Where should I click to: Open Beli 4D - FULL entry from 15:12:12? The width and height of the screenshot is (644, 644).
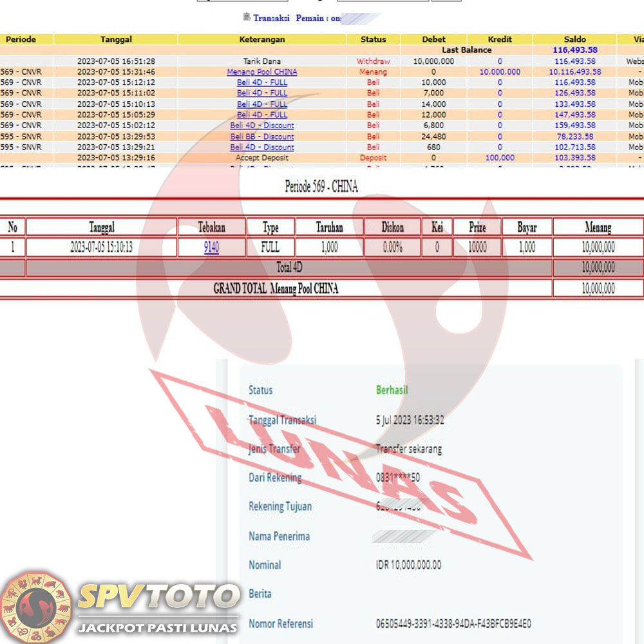pyautogui.click(x=262, y=82)
